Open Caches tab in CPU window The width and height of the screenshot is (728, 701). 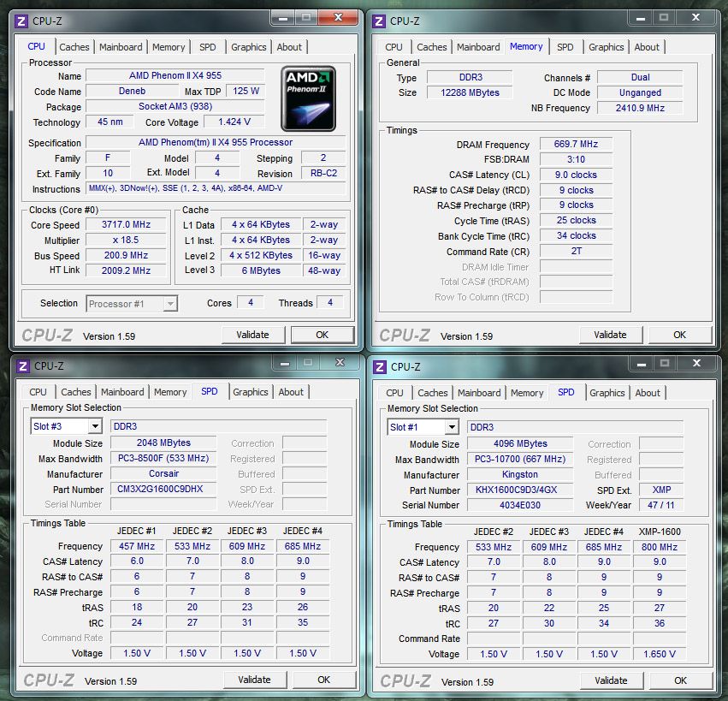tap(74, 47)
